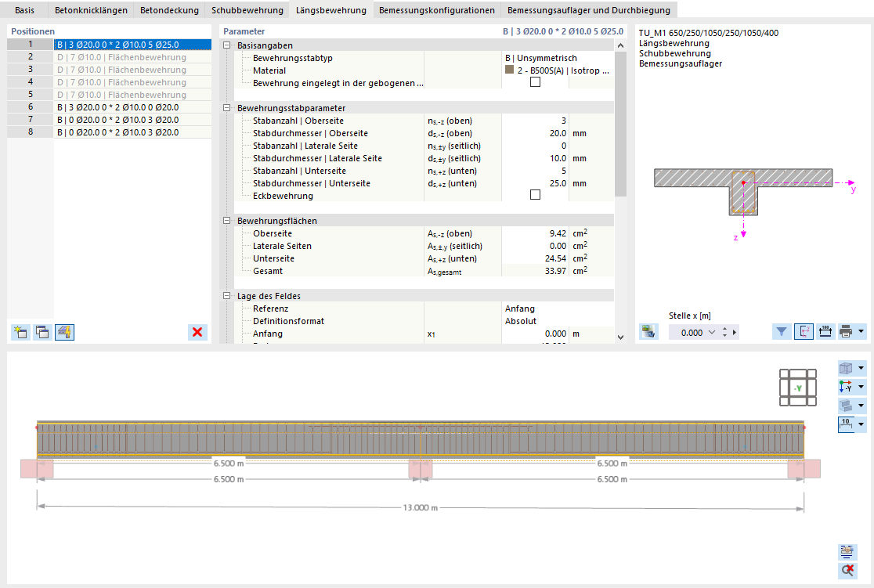The width and height of the screenshot is (874, 588).
Task: Collapse the Lage des Feldes section
Action: click(227, 296)
